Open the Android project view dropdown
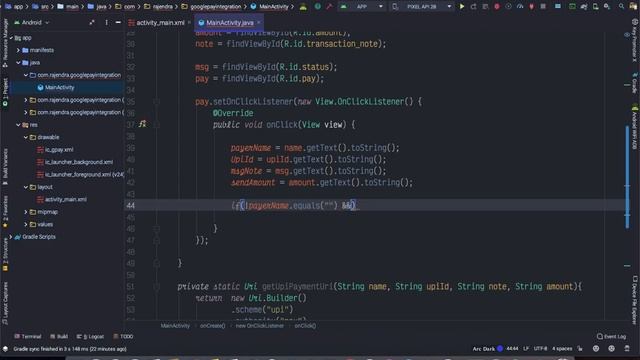This screenshot has height=360, width=640. point(32,23)
